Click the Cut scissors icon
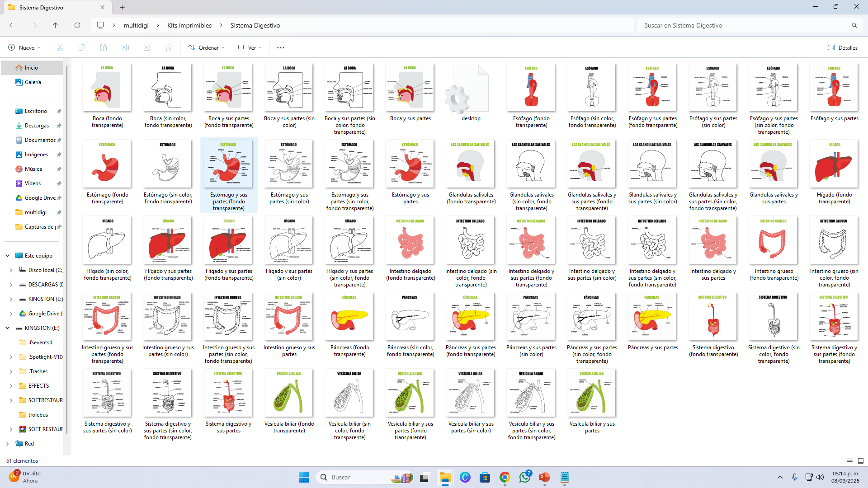This screenshot has width=868, height=488. tap(60, 47)
